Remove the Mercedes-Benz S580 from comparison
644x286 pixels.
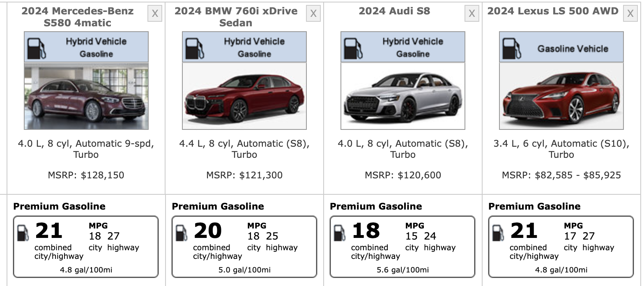click(x=155, y=14)
